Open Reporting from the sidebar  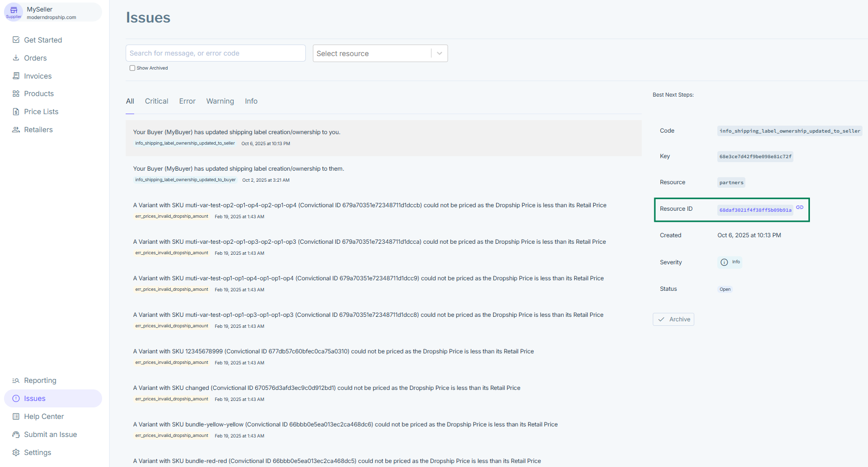click(x=40, y=380)
